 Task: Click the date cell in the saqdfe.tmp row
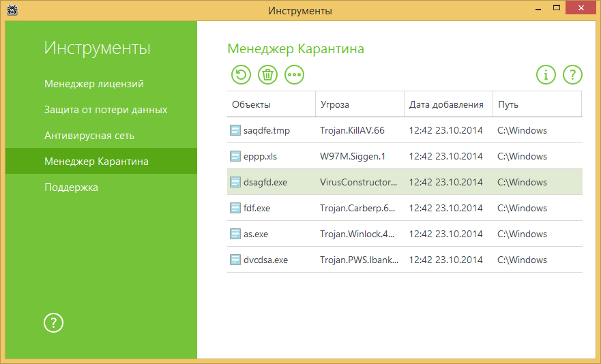pos(445,130)
